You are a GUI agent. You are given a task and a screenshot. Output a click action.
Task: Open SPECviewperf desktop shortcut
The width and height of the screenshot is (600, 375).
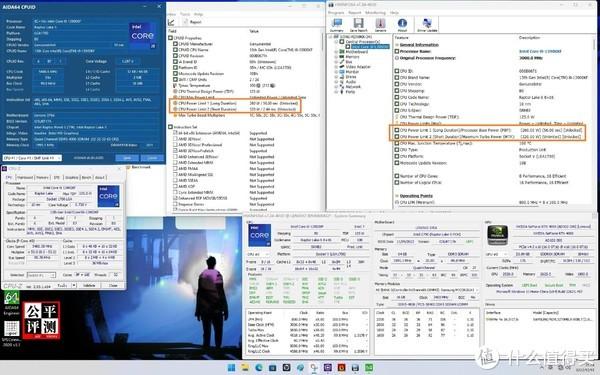tap(11, 334)
